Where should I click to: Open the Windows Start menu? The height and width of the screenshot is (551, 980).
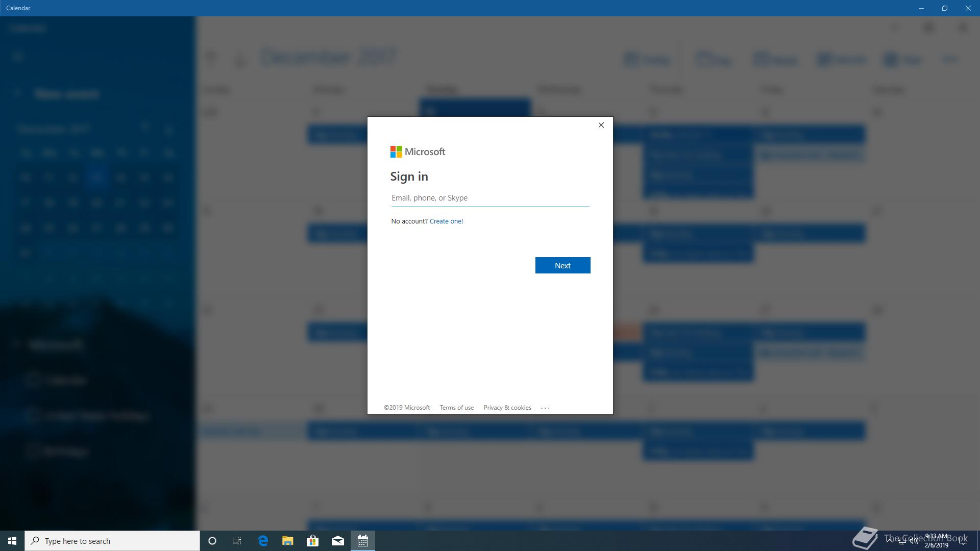(x=12, y=541)
